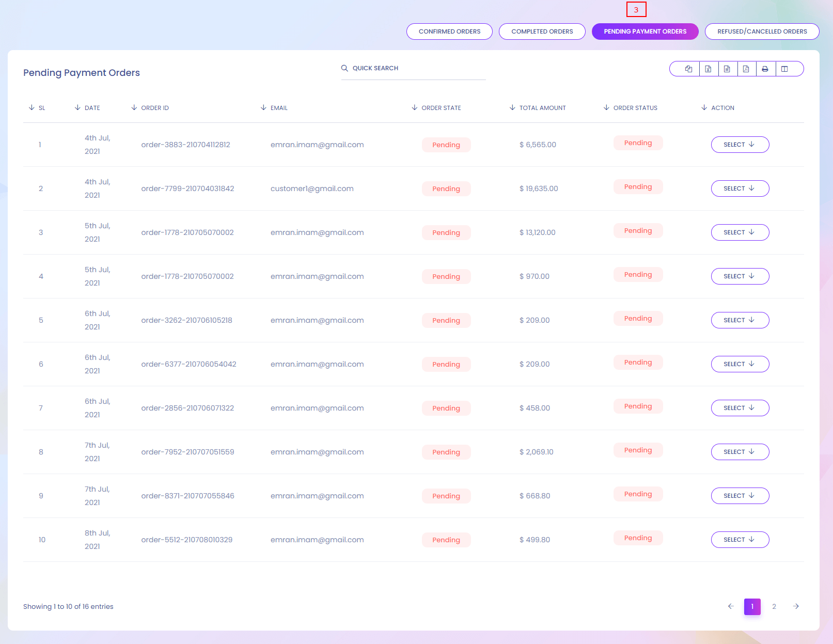
Task: Export table as CSV file
Action: (727, 69)
